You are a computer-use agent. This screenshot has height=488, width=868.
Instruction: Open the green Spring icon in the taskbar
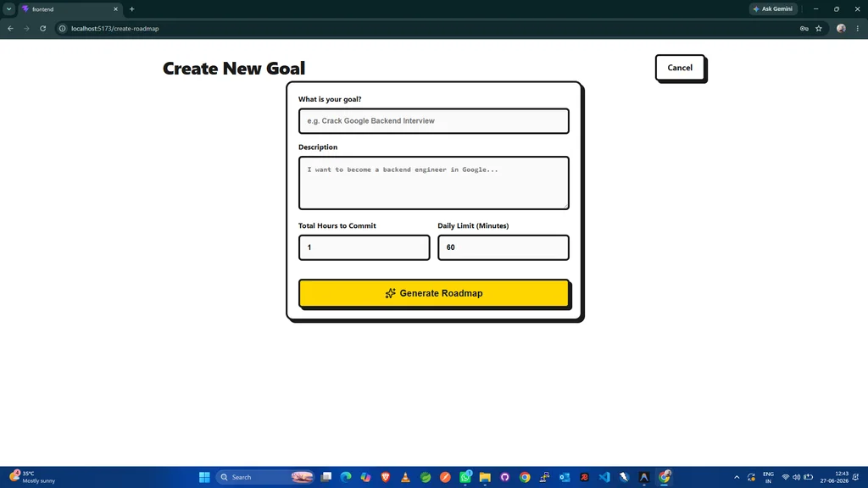pyautogui.click(x=426, y=477)
